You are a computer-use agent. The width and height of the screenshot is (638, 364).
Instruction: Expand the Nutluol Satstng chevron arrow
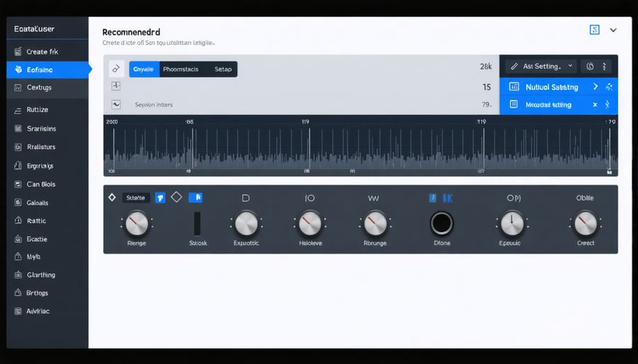click(x=595, y=86)
